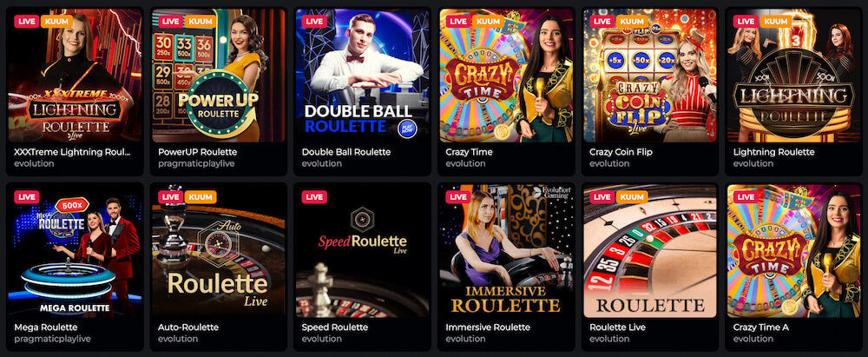Click the 'Mega Roulette' title link

[46, 327]
